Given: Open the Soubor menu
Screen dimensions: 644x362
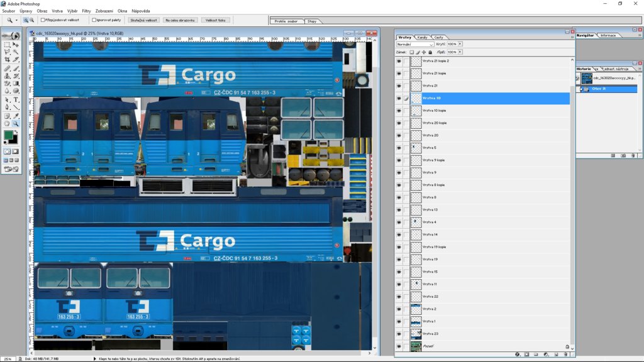Looking at the screenshot, I should coord(9,11).
